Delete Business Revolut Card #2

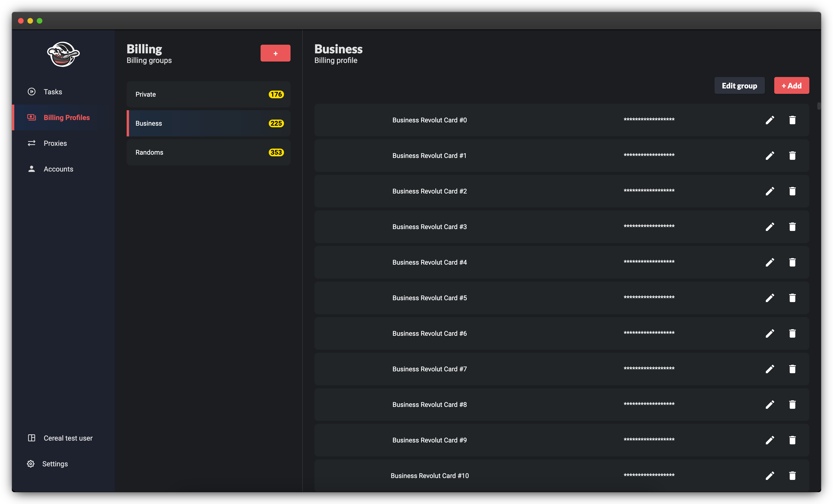(792, 191)
